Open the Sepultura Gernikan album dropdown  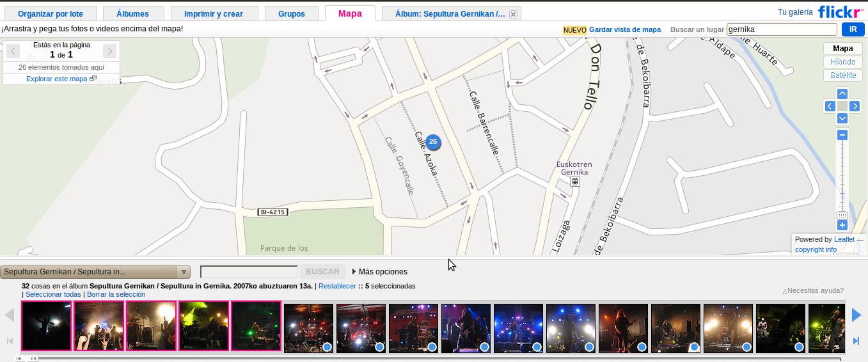(x=95, y=272)
